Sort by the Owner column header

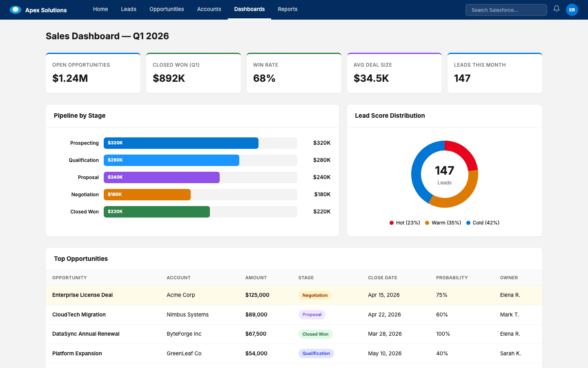pos(509,278)
